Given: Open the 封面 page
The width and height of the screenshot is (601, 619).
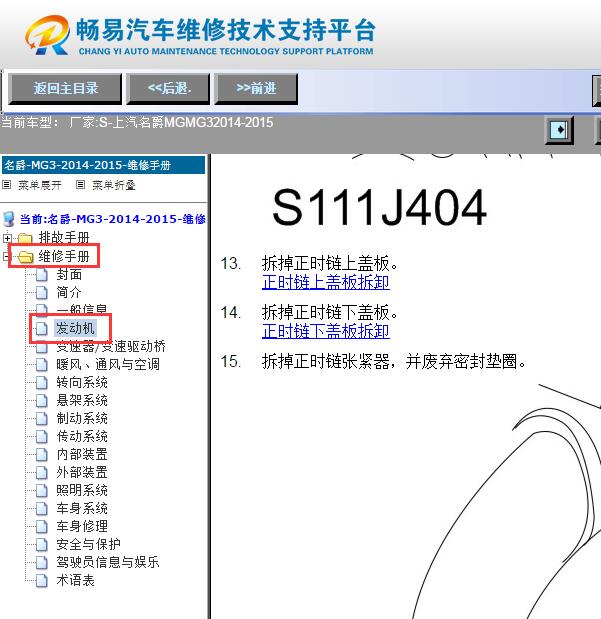Looking at the screenshot, I should pyautogui.click(x=69, y=274).
